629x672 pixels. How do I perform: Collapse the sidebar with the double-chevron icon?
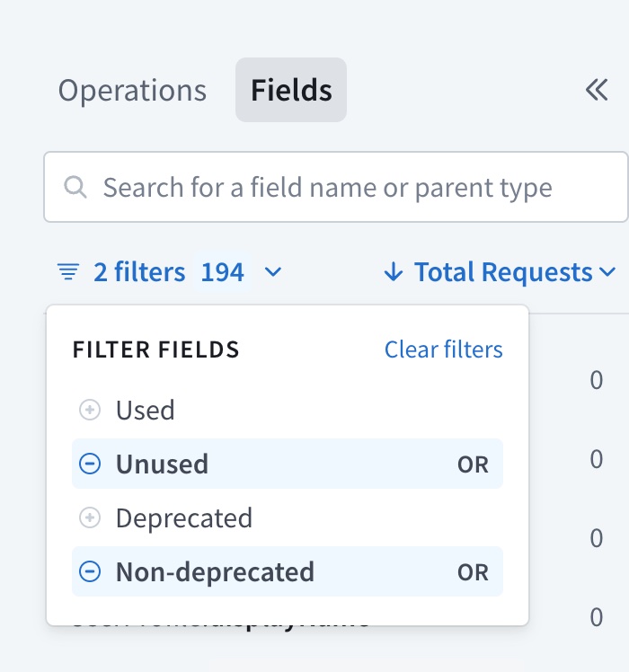(x=597, y=90)
